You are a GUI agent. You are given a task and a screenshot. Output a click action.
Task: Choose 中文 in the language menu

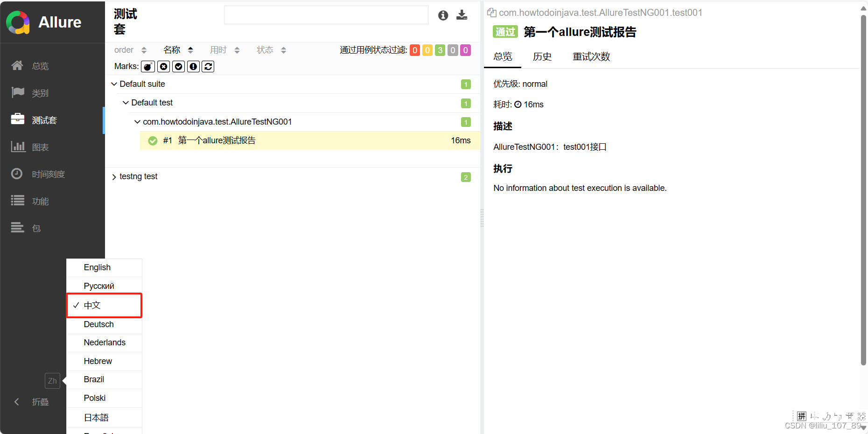coord(104,305)
